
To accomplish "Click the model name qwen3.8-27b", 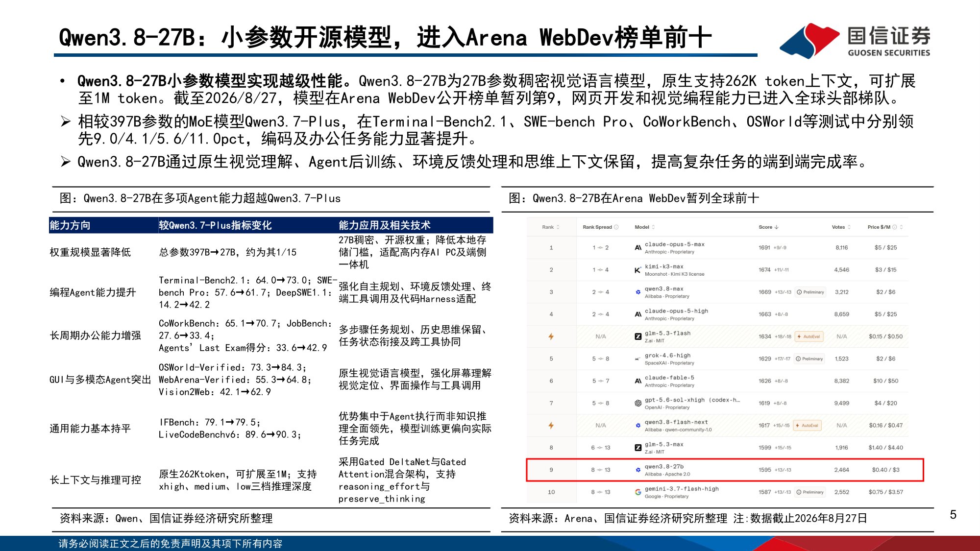I will [664, 467].
